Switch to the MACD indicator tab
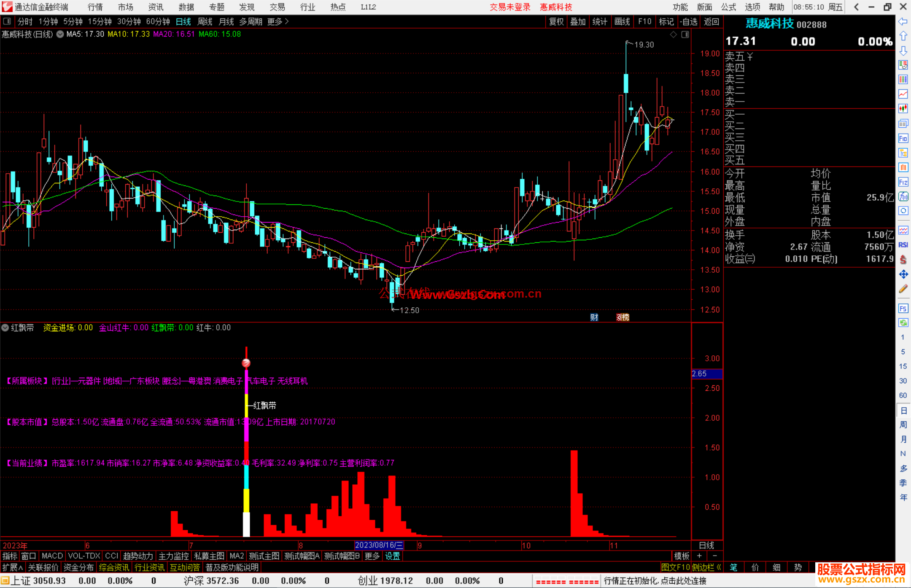The height and width of the screenshot is (588, 911). pyautogui.click(x=52, y=556)
